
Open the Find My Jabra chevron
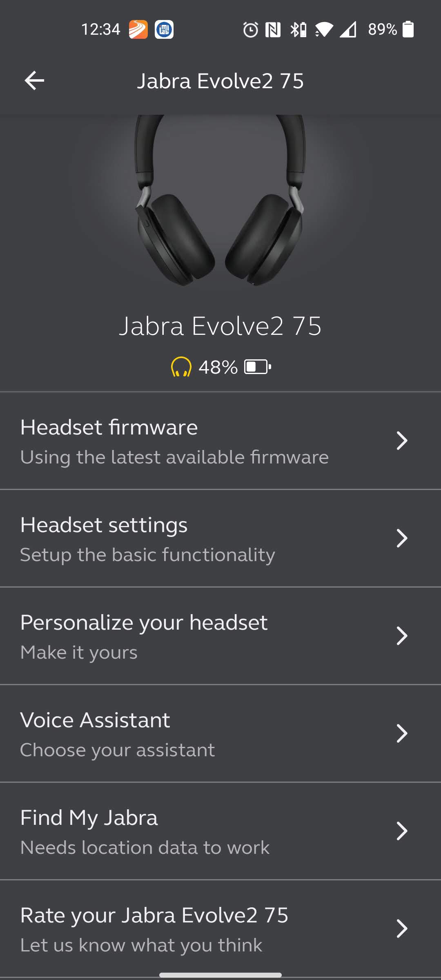coord(402,831)
